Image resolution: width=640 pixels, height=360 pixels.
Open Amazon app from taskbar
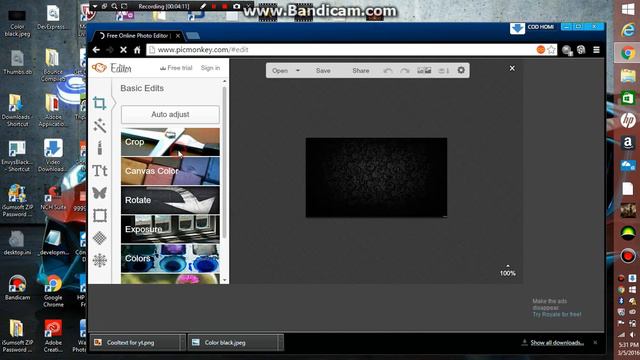coord(628,142)
